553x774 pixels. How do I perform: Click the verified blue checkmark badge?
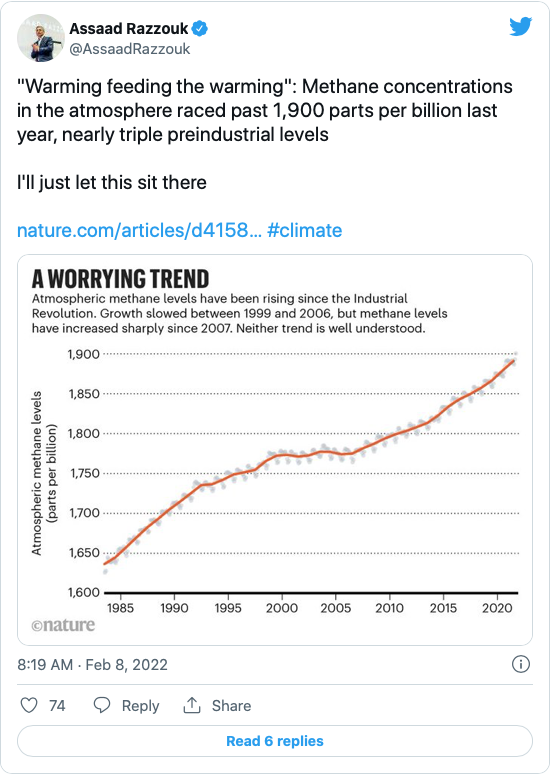(199, 29)
